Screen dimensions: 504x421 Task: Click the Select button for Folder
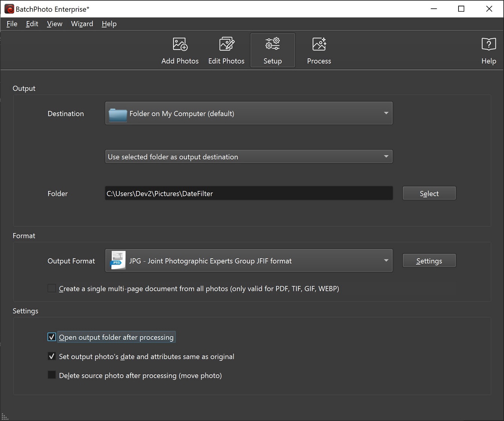[429, 193]
